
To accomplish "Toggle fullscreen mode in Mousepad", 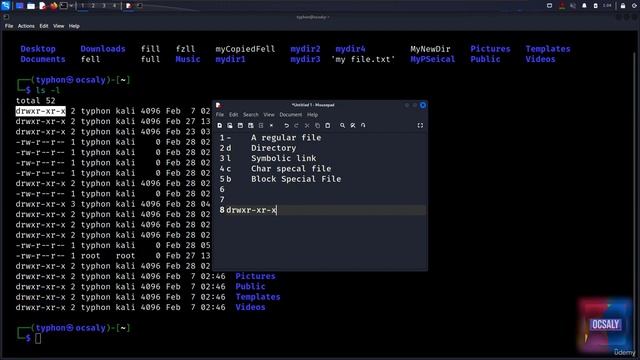I will pos(420,125).
